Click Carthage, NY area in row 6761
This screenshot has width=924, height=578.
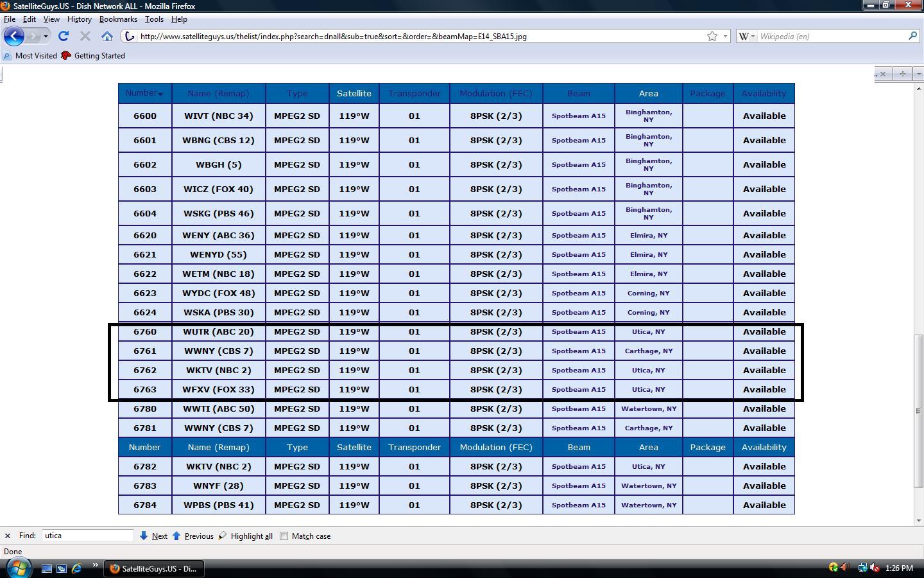pos(649,351)
